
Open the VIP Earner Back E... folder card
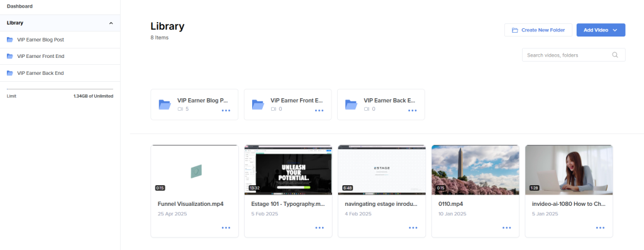pyautogui.click(x=381, y=105)
